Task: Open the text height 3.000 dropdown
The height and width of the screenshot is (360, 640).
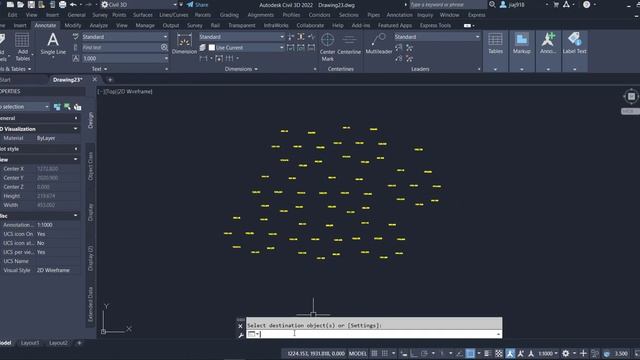Action: click(x=125, y=58)
